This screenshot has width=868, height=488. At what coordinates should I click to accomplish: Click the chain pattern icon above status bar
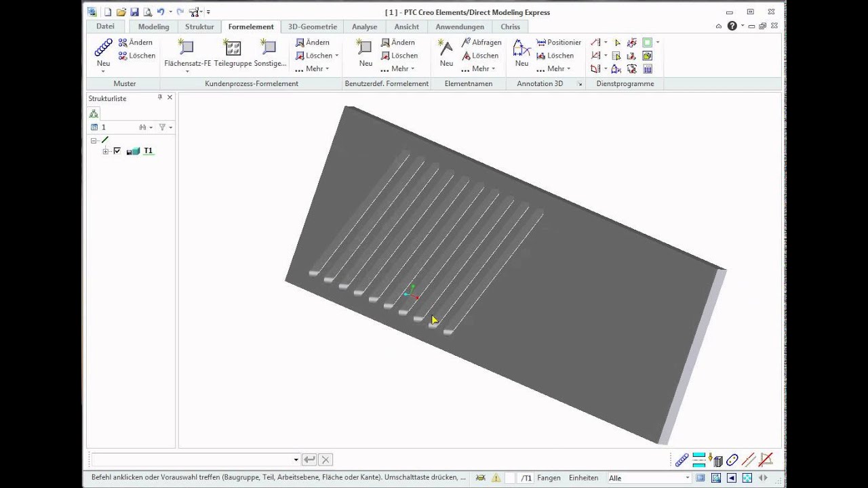682,460
